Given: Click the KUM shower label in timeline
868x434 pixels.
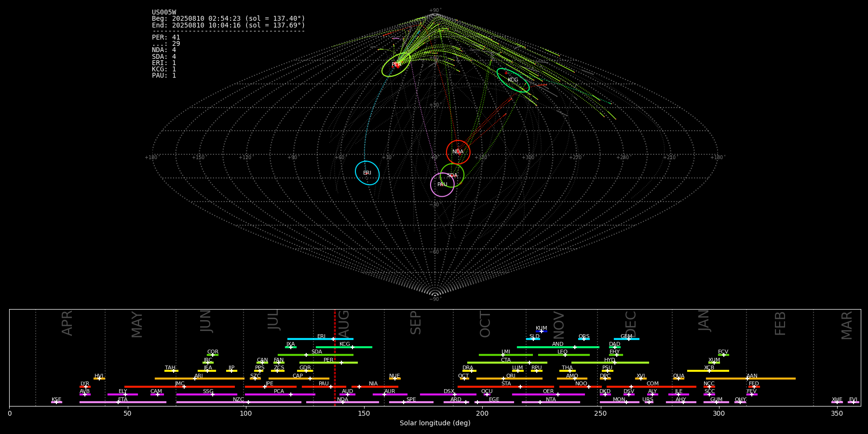Looking at the screenshot, I should pos(542,328).
